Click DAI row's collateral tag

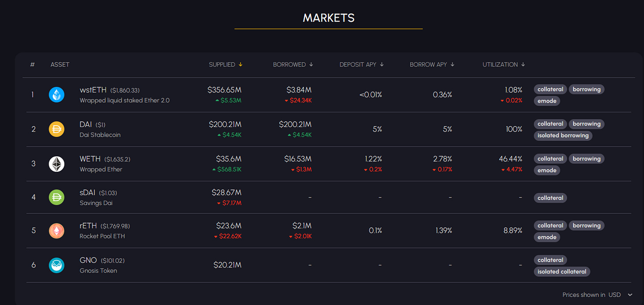pos(550,124)
